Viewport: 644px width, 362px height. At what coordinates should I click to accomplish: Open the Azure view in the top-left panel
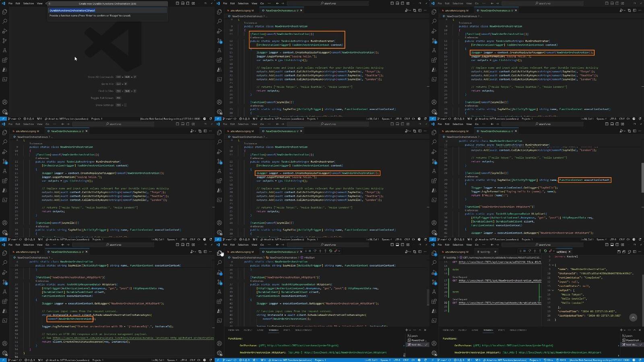(5, 70)
